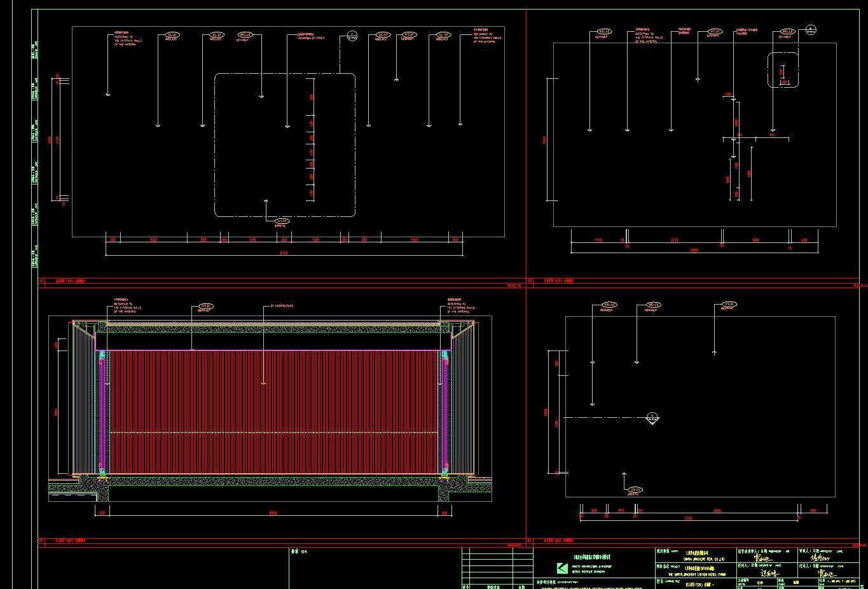
Task: Select the circular callout symbol in top-right drawing
Action: pos(811,29)
